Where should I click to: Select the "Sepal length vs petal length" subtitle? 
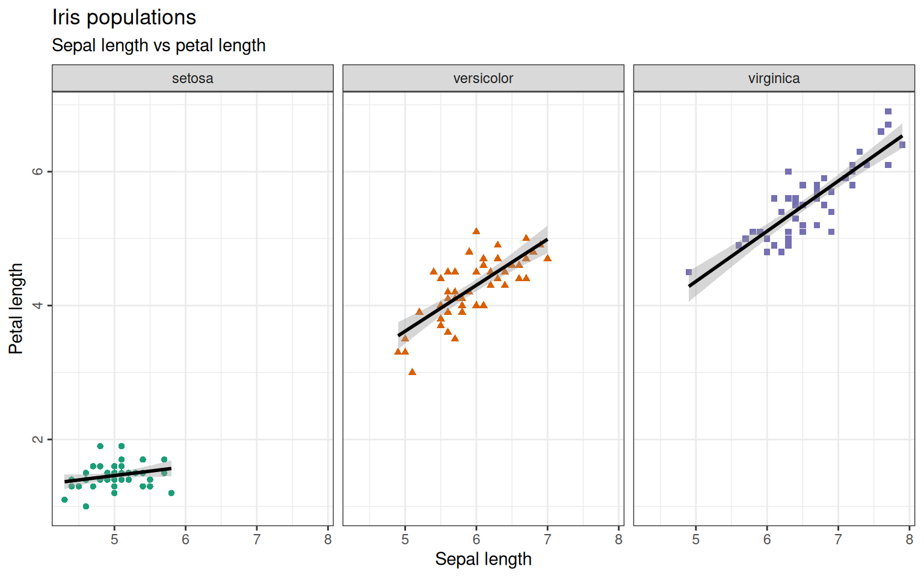tap(159, 46)
